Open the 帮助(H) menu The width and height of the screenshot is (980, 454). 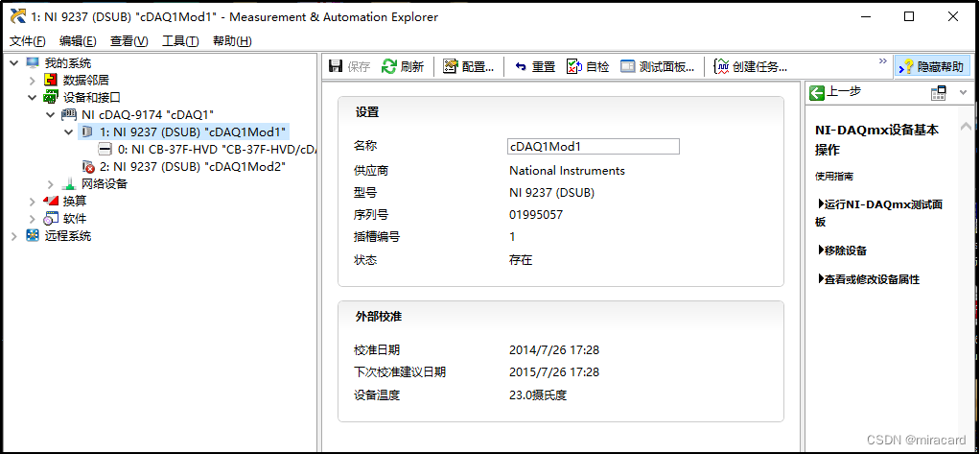(x=232, y=41)
